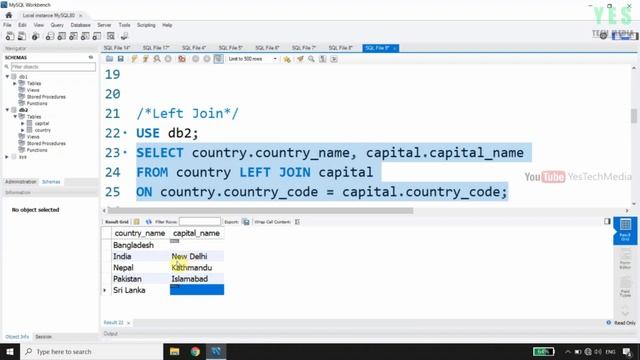Image resolution: width=640 pixels, height=360 pixels.
Task: Run Explain plan for statement
Action: click(x=157, y=59)
